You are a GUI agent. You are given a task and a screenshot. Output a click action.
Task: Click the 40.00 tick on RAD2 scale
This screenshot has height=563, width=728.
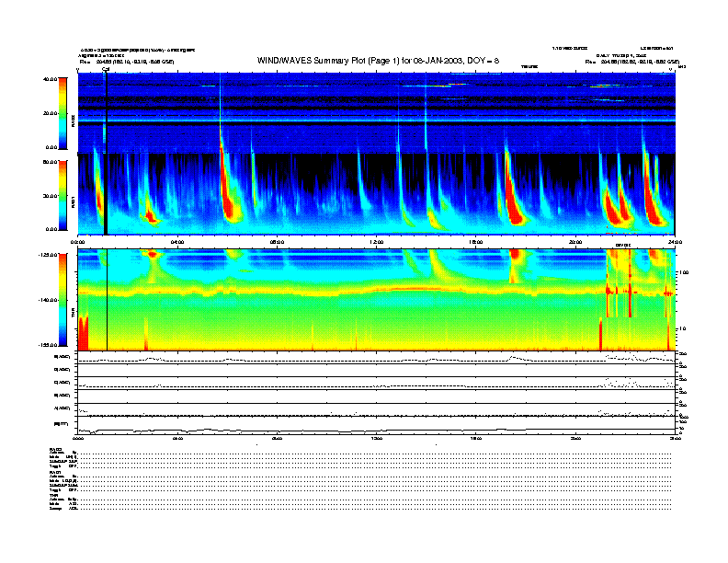tap(50, 79)
